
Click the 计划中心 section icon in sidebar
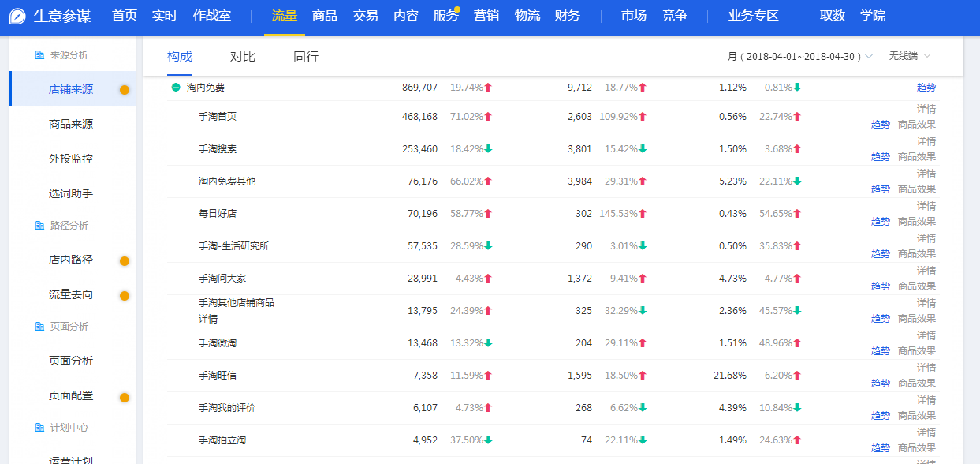[x=39, y=428]
